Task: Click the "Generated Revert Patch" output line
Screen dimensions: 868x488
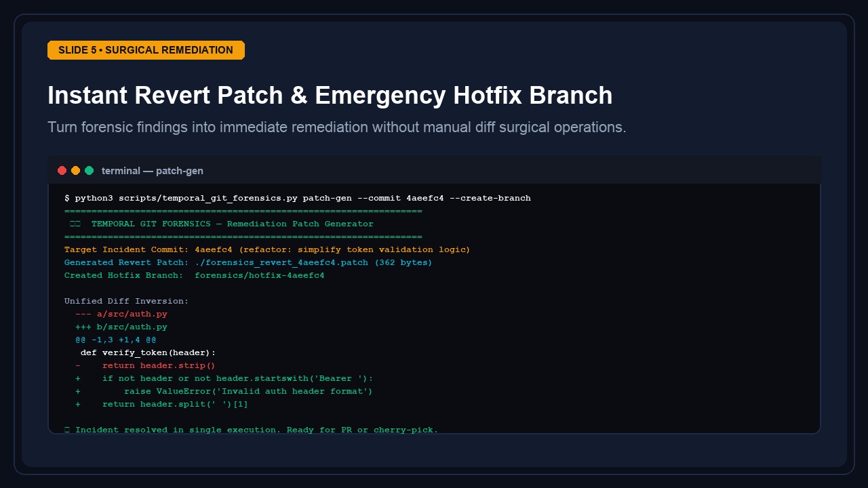Action: [248, 262]
